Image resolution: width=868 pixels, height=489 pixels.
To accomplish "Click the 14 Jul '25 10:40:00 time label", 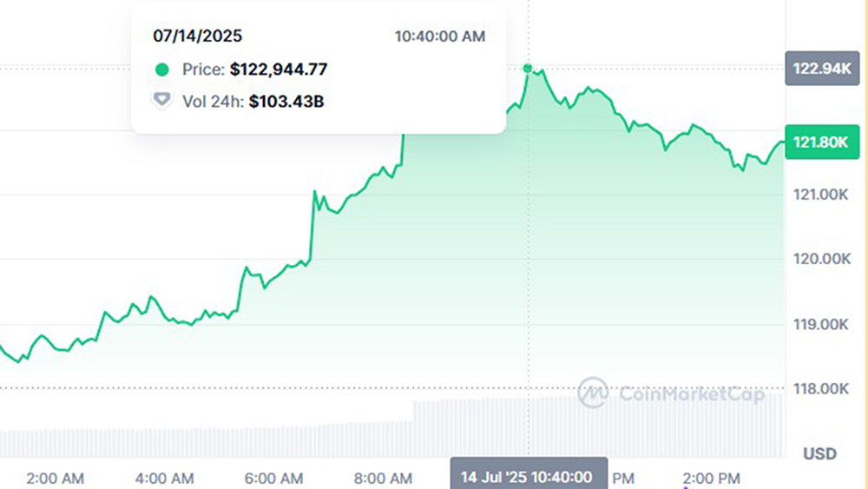I will 529,477.
